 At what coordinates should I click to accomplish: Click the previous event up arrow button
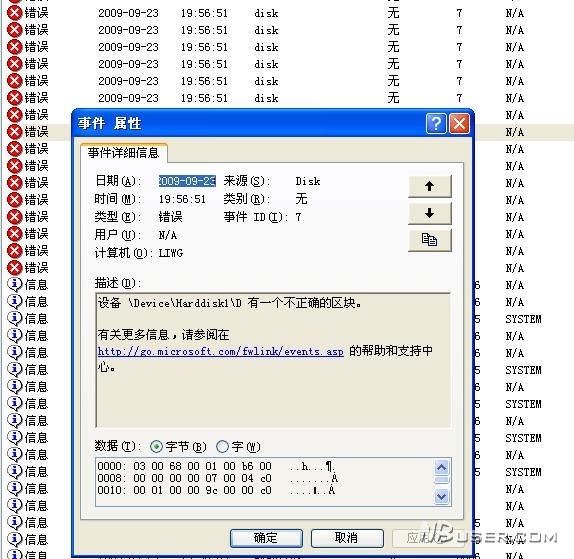coord(430,186)
